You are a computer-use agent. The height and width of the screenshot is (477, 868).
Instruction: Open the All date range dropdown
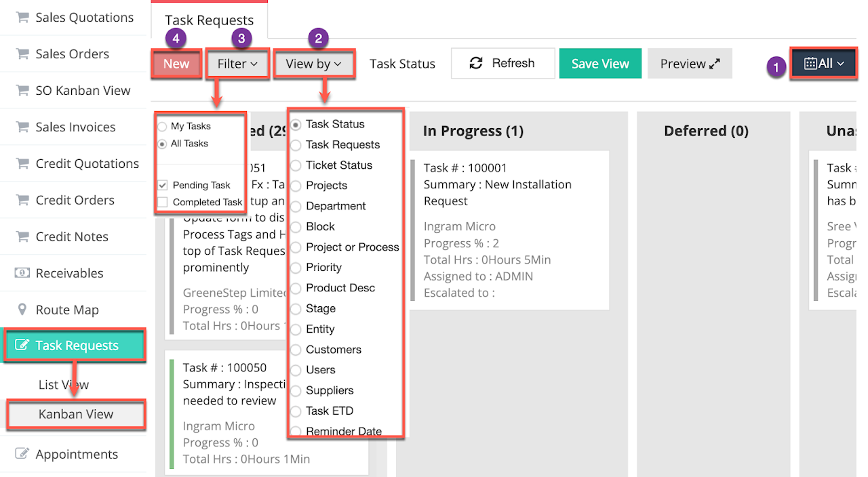pyautogui.click(x=824, y=64)
